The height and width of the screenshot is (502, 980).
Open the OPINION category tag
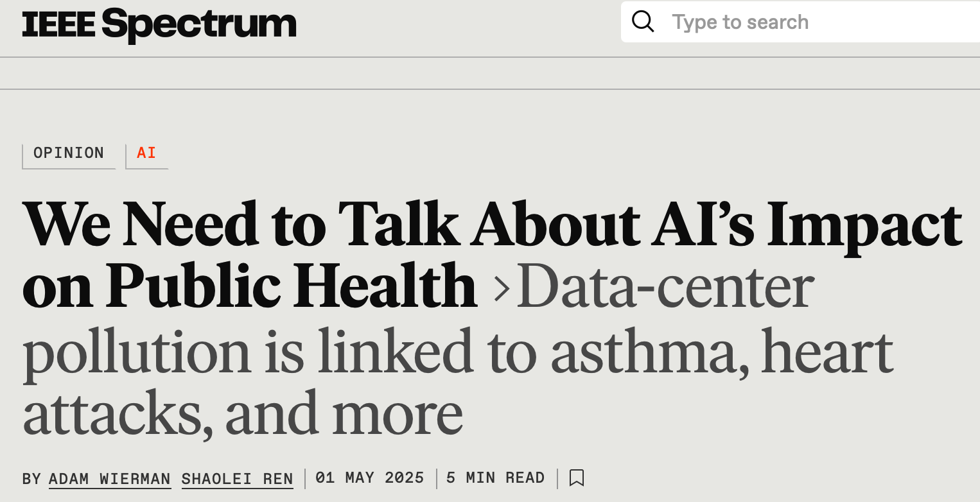point(69,153)
